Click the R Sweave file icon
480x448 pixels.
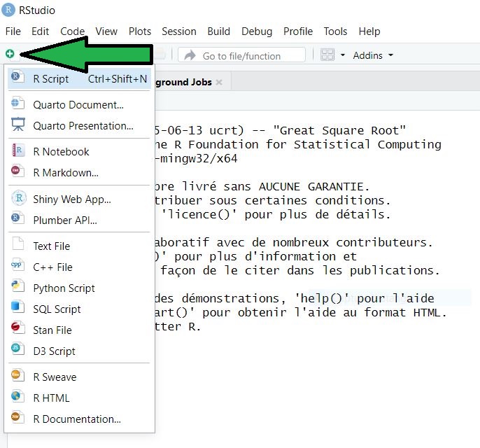coord(17,374)
